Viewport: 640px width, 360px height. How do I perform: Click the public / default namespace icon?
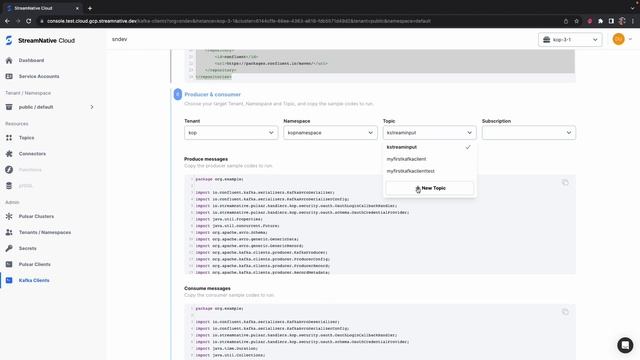tap(9, 107)
